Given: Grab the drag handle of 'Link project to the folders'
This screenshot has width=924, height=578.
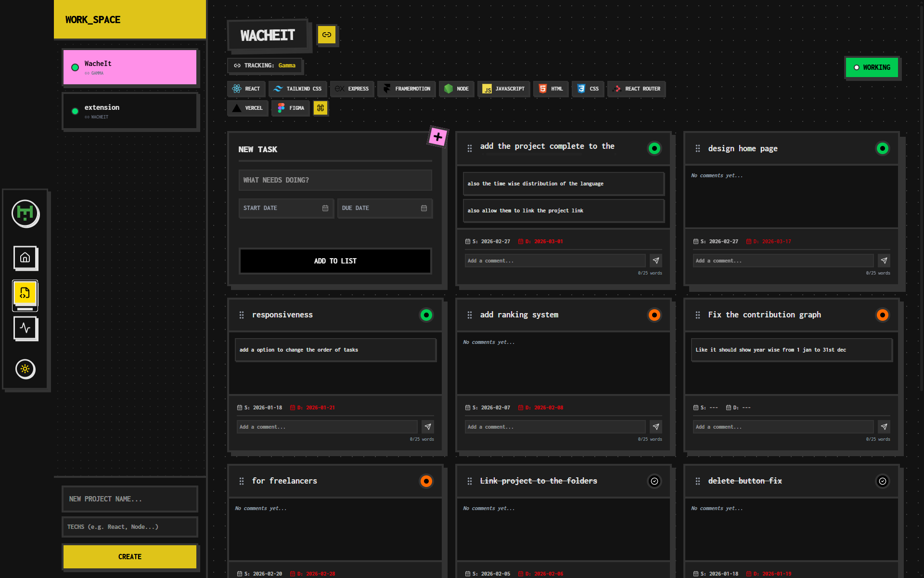Looking at the screenshot, I should (470, 481).
